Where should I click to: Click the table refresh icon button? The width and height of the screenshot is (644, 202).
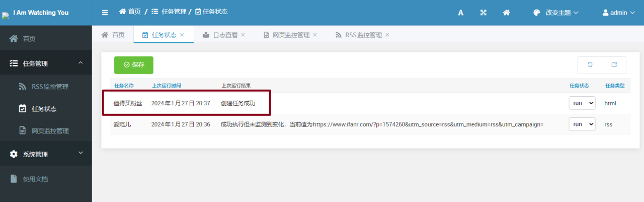click(x=590, y=65)
